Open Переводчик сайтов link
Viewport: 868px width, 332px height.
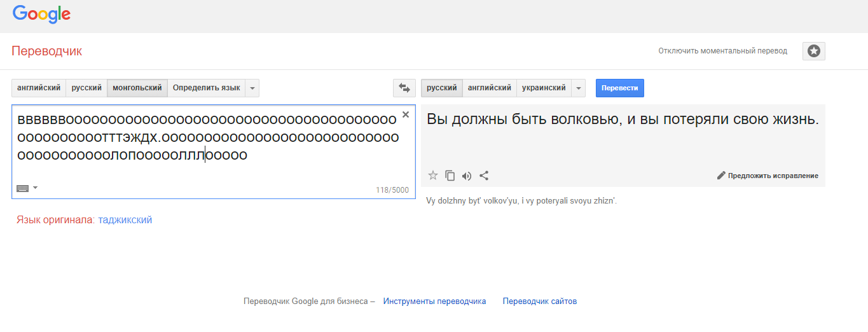[540, 301]
